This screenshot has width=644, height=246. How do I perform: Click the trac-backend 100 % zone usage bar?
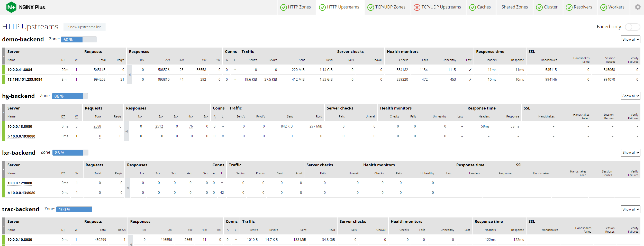[74, 209]
